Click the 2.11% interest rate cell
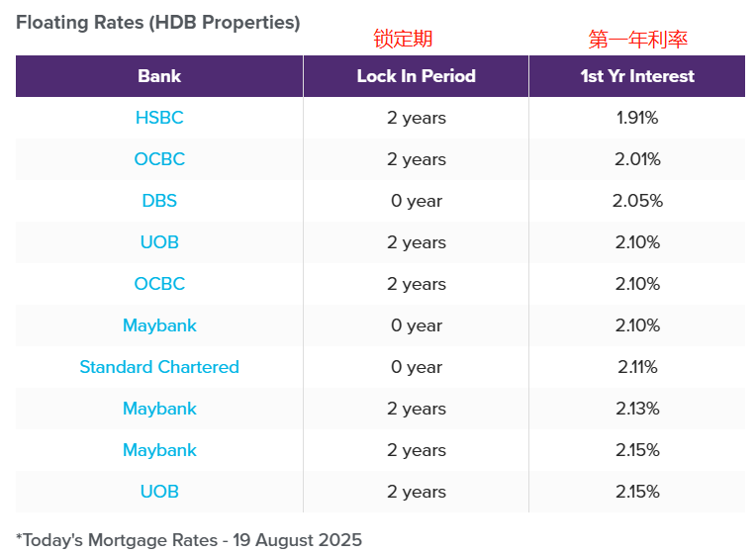This screenshot has width=756, height=554. tap(637, 367)
